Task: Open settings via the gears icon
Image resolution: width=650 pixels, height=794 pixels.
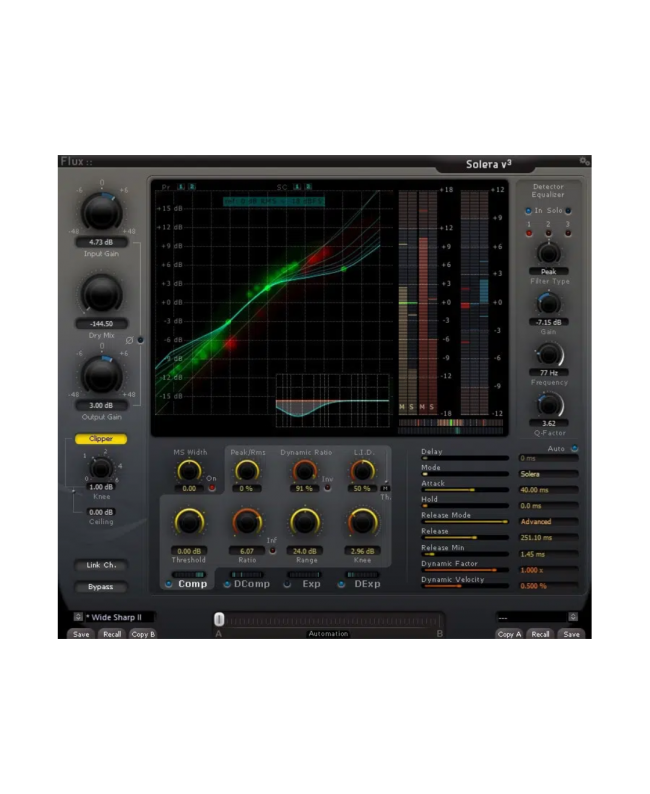Action: (x=585, y=161)
